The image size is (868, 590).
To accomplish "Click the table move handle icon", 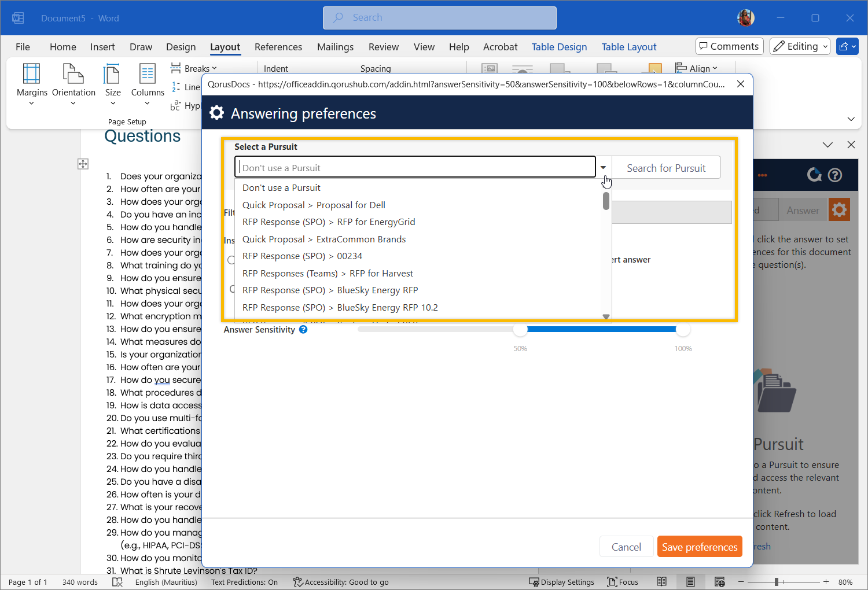I will click(83, 164).
